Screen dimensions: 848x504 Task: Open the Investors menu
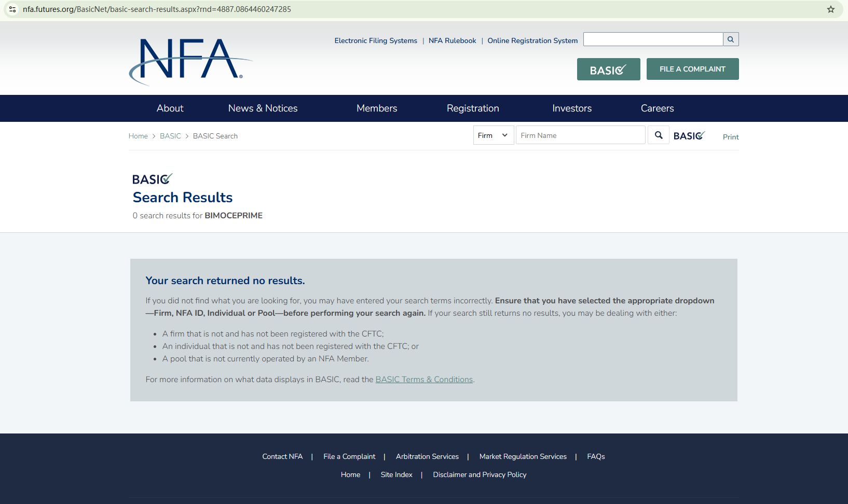[x=572, y=108]
